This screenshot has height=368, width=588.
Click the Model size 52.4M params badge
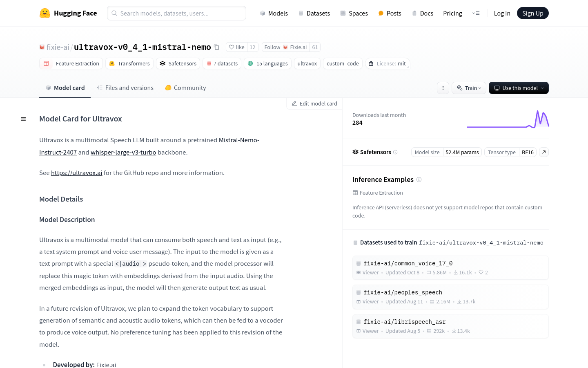point(446,152)
